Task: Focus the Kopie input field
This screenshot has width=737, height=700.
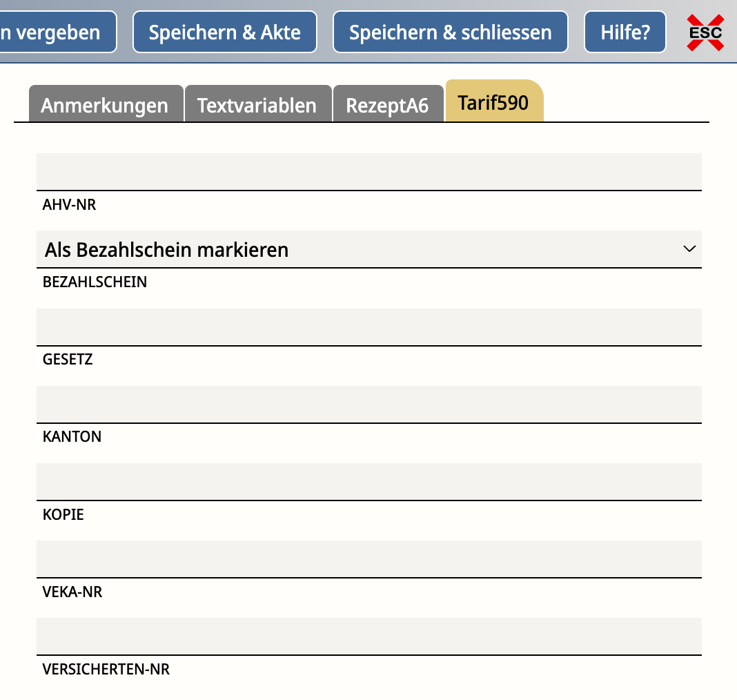Action: 368,481
